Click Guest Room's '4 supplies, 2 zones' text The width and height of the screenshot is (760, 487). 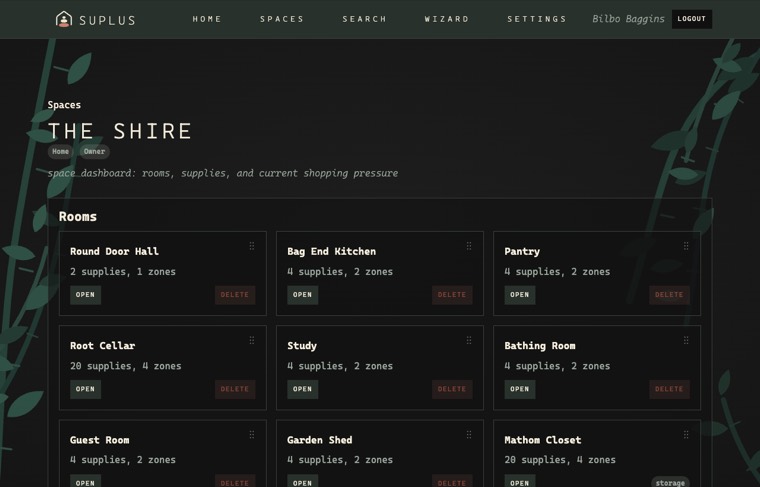pyautogui.click(x=123, y=459)
